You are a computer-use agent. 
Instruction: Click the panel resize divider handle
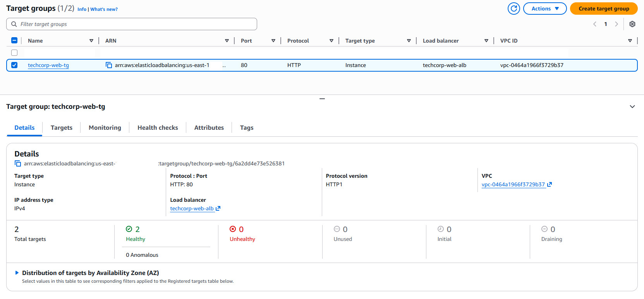point(322,99)
